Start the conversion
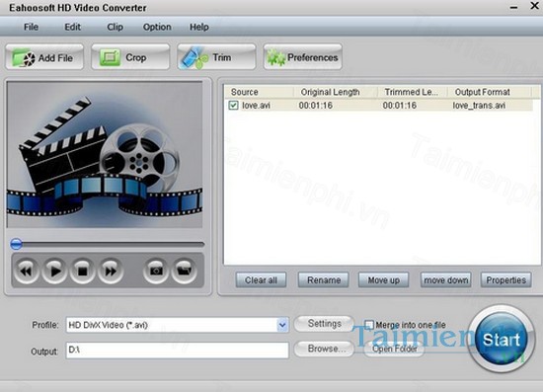 502,339
